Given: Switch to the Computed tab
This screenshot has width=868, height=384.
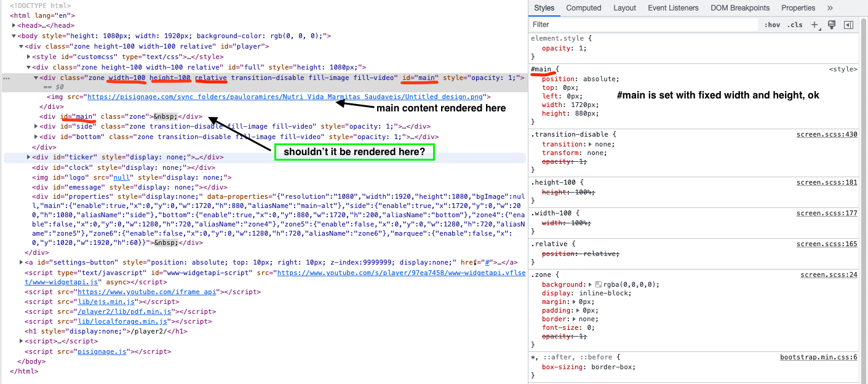Looking at the screenshot, I should pos(583,7).
